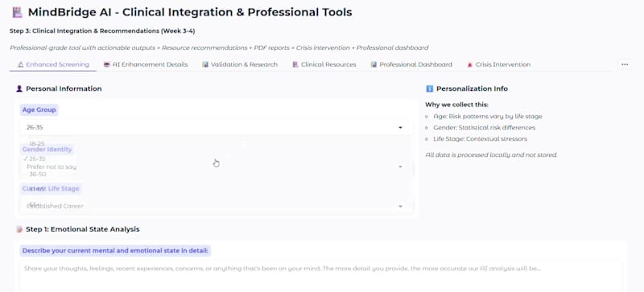Screen dimensions: 644x292
Task: Click the Step 3 Clinical Integration subtitle
Action: point(102,31)
